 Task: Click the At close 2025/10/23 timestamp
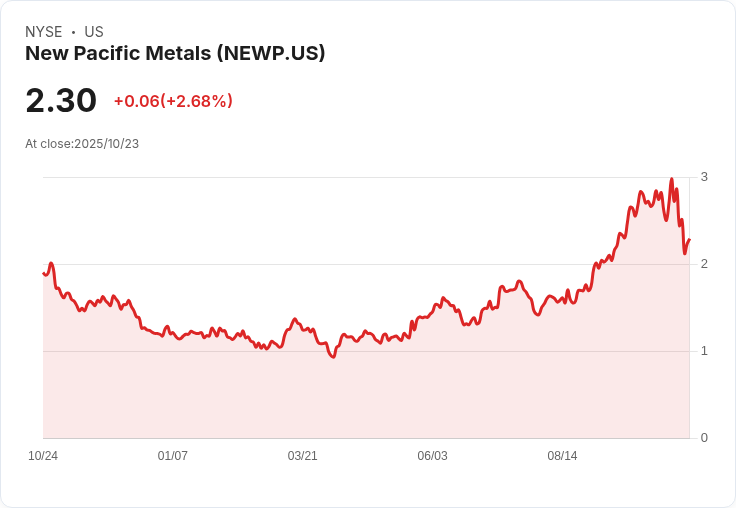coord(82,143)
